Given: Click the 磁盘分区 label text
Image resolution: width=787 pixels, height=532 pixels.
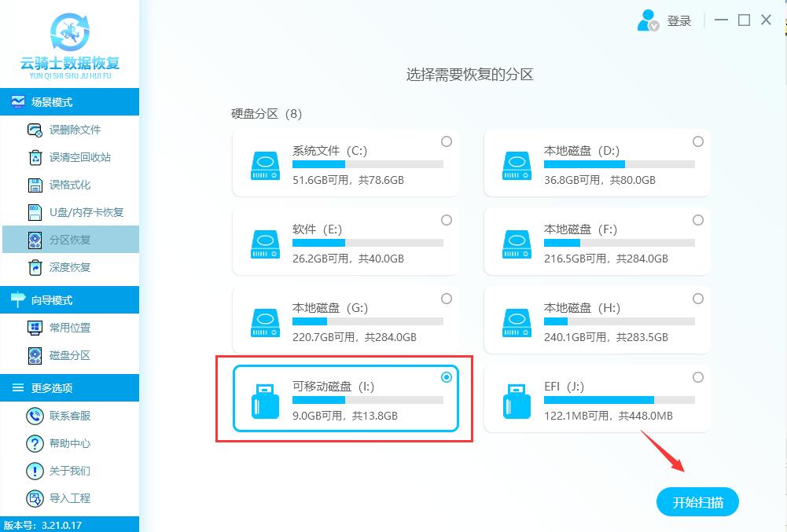Looking at the screenshot, I should (x=70, y=355).
